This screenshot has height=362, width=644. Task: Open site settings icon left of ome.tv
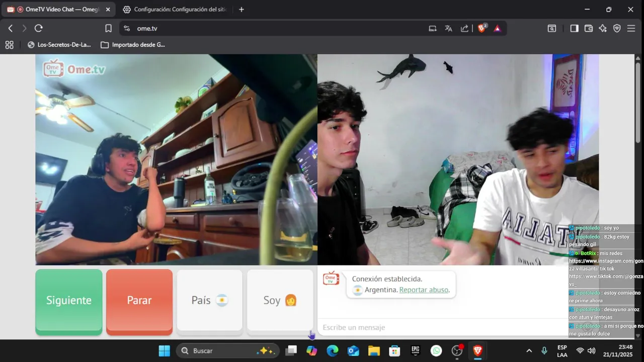(127, 29)
